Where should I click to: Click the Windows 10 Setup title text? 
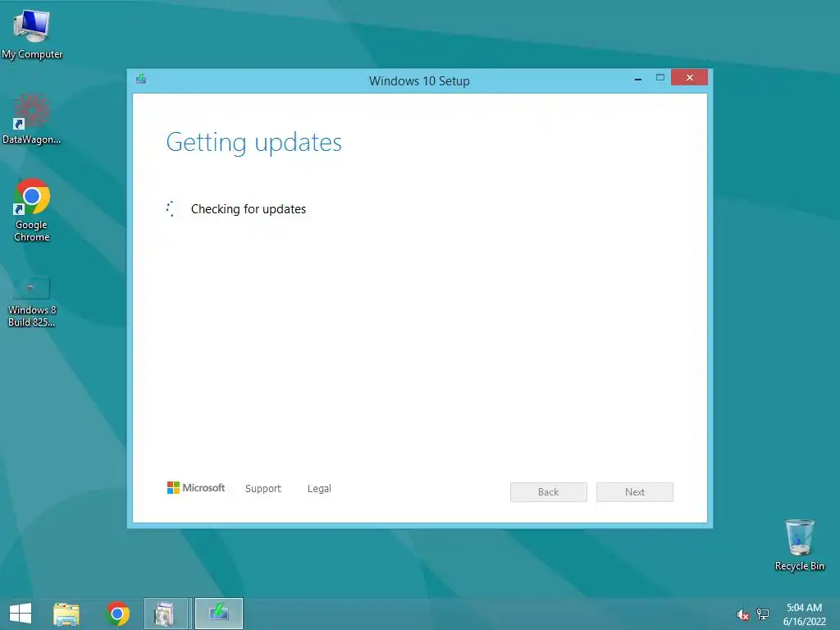419,81
